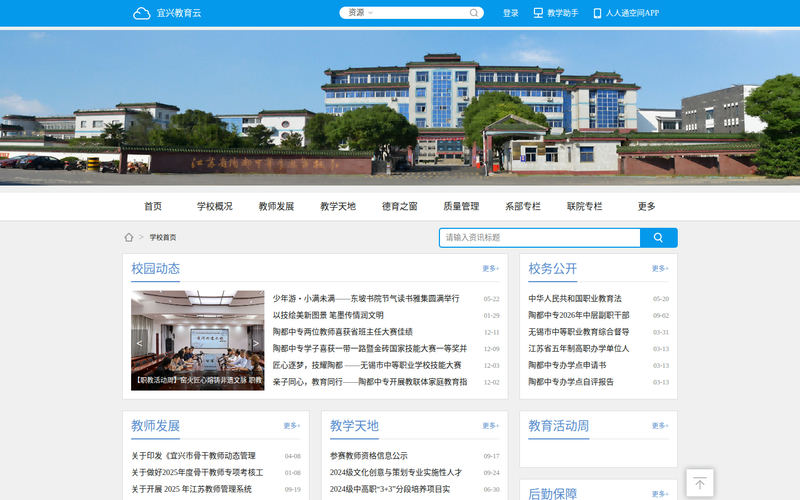The image size is (800, 500).
Task: Open 人人通空间APP phone icon link
Action: tap(626, 13)
